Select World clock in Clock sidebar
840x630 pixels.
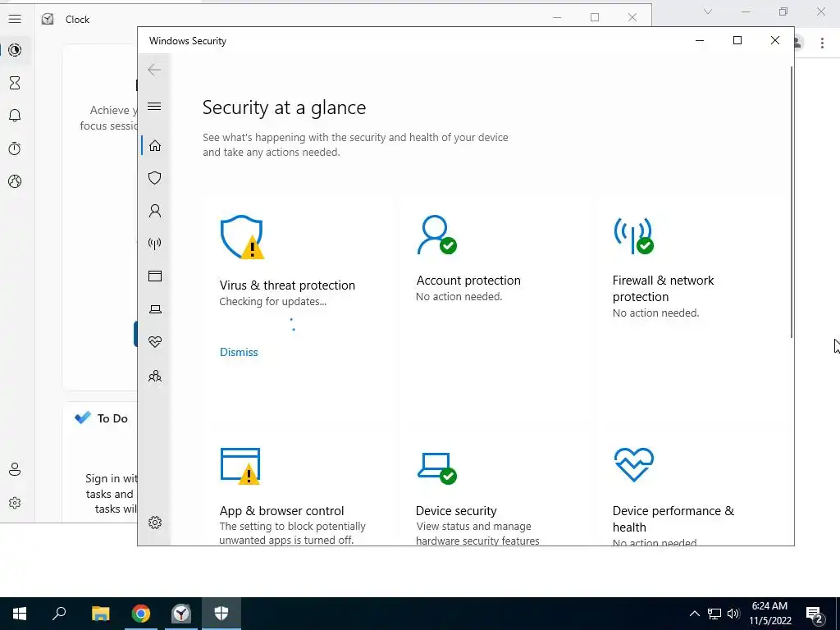click(15, 181)
